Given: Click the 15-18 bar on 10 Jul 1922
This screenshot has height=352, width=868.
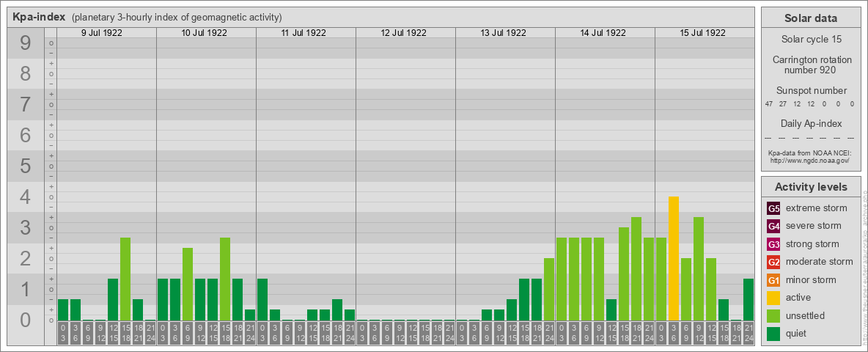Looking at the screenshot, I should pos(225,279).
